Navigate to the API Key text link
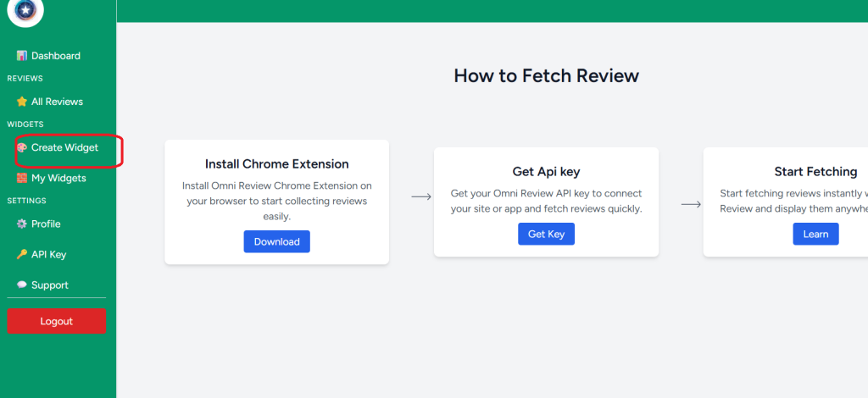The width and height of the screenshot is (868, 398). point(48,254)
